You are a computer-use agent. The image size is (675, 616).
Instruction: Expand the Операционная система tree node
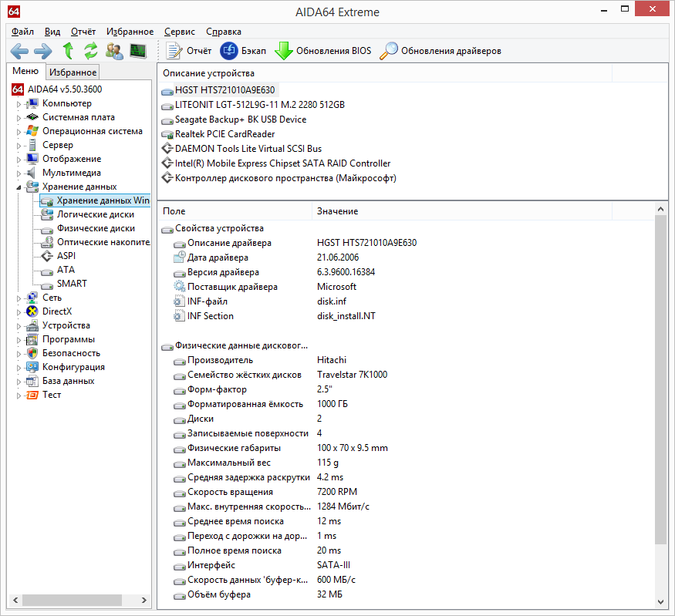click(x=19, y=132)
